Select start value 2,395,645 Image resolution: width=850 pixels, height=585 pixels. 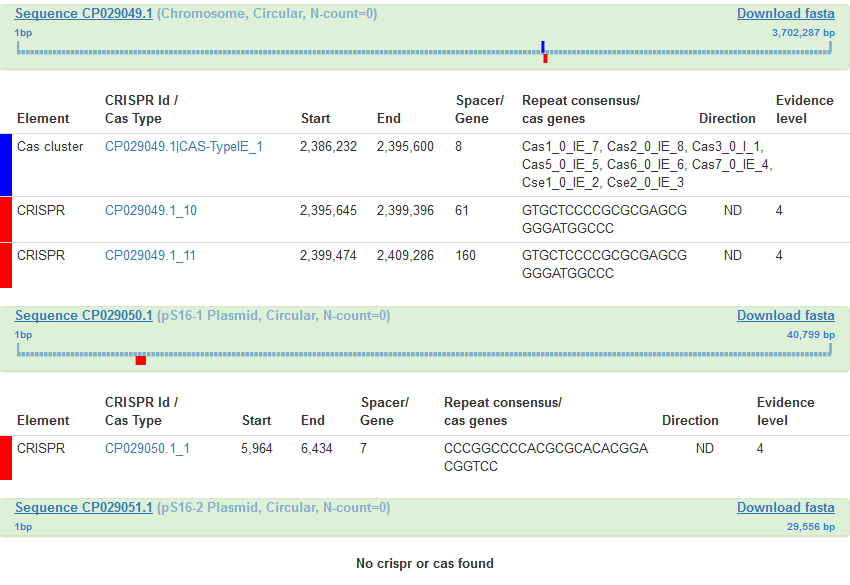coord(329,210)
